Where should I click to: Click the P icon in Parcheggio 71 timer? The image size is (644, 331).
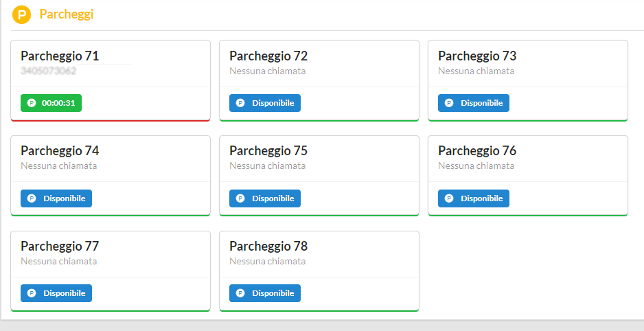[x=32, y=103]
